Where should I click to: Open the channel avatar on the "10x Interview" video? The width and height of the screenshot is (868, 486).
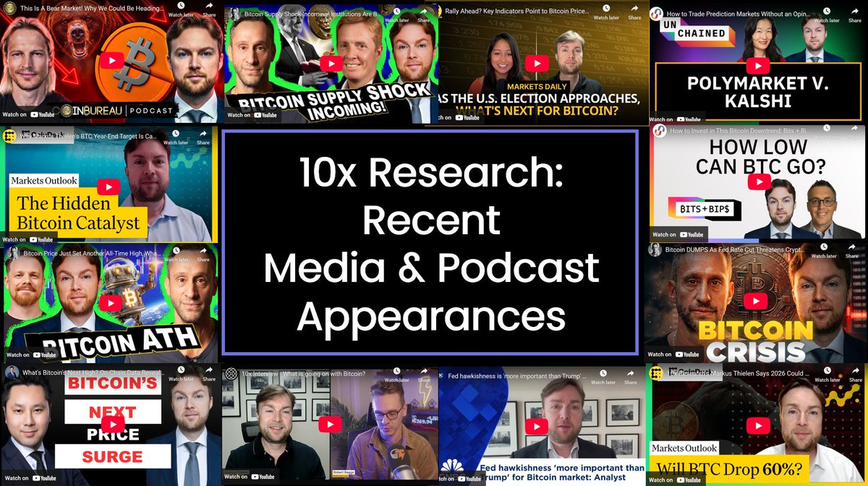tap(231, 374)
